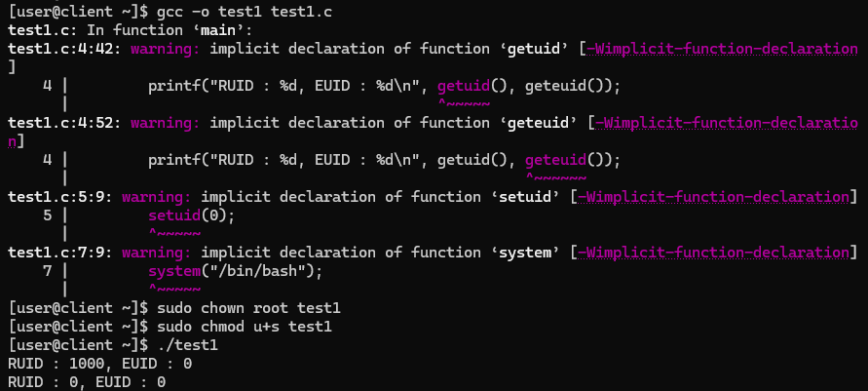Click the 'RUID : 0, EUID : 0' output line
Screen dimensions: 868x391
click(x=87, y=382)
